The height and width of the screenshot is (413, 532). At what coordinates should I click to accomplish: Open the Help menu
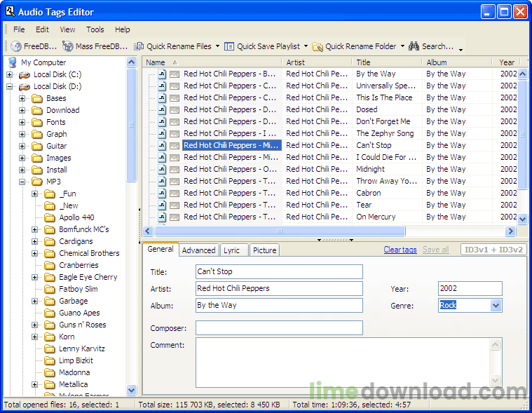123,29
